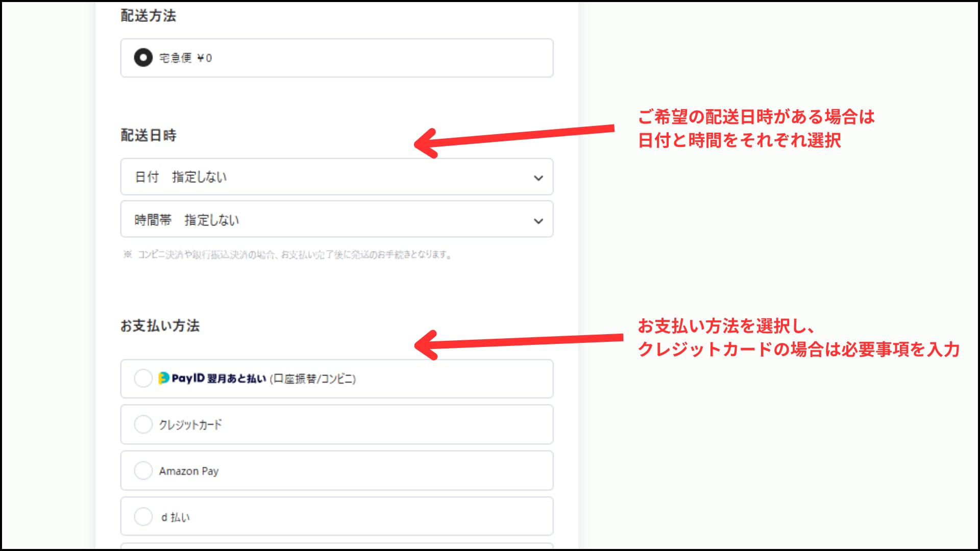Viewport: 980px width, 551px height.
Task: Click the Amazon Pay label text
Action: tap(188, 471)
